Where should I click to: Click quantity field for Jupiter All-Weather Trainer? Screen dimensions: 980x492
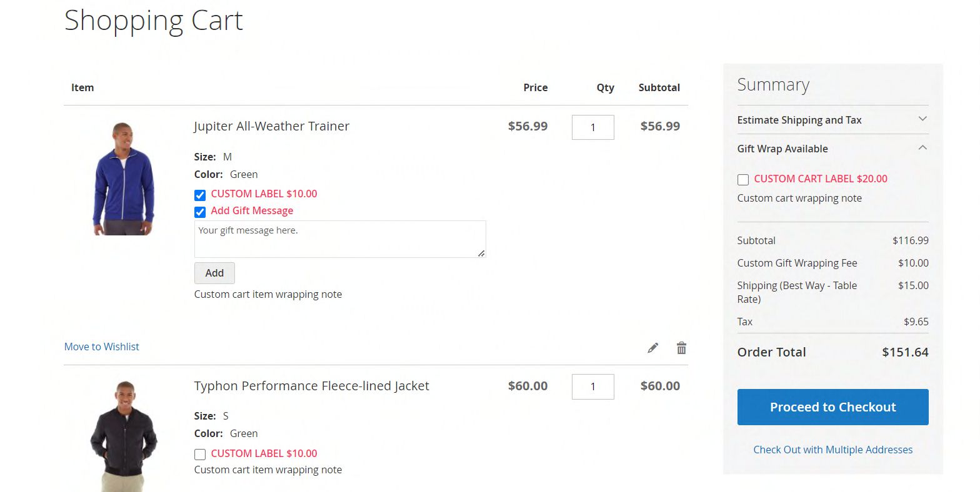(x=592, y=127)
